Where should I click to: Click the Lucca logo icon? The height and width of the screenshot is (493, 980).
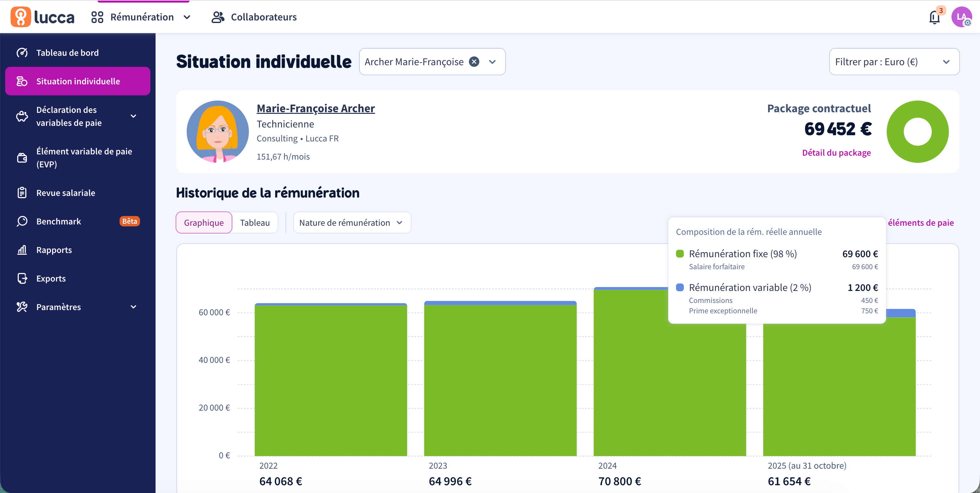point(20,17)
